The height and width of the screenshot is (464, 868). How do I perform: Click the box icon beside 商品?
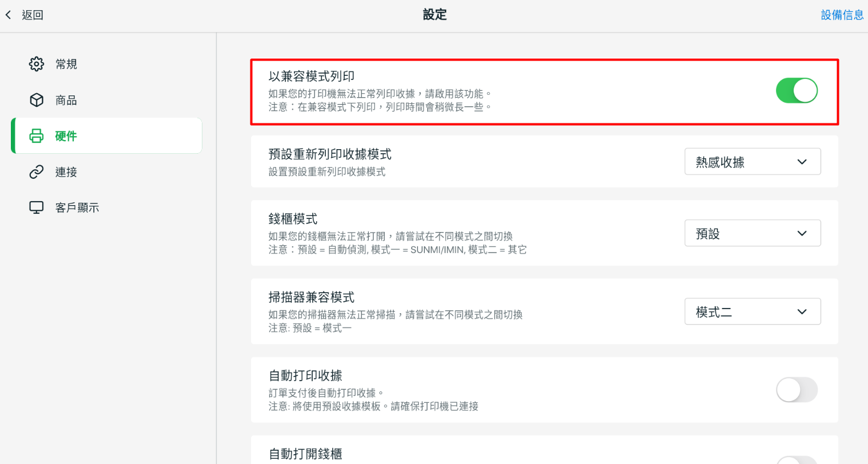pos(37,100)
